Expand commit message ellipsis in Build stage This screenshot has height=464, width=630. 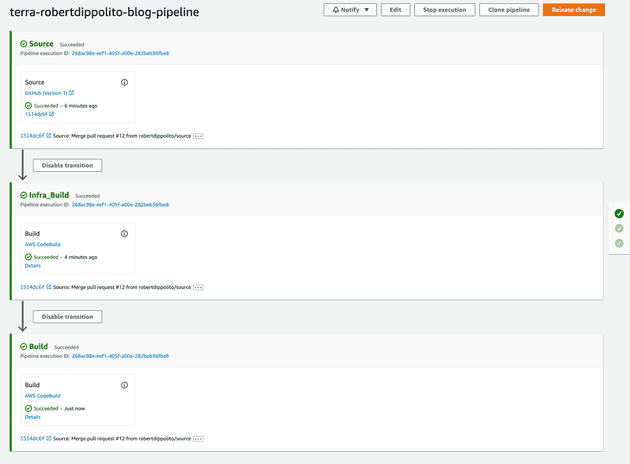198,439
